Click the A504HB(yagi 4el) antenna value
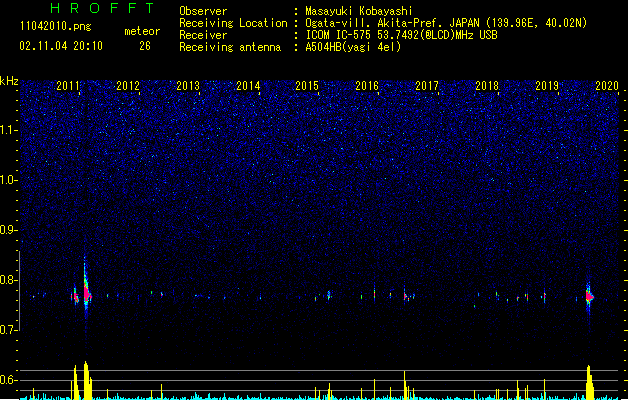This screenshot has width=629, height=400. (353, 47)
